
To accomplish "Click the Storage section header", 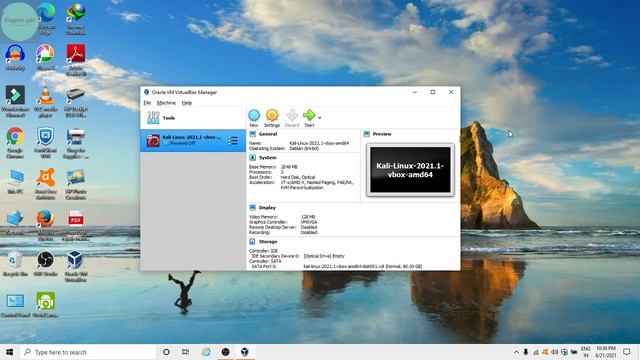I will coord(268,242).
